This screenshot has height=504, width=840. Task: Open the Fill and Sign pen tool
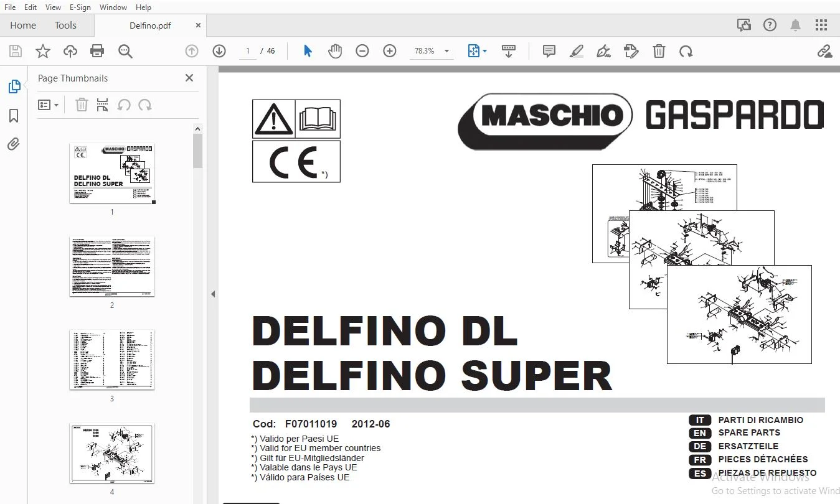[x=603, y=51]
